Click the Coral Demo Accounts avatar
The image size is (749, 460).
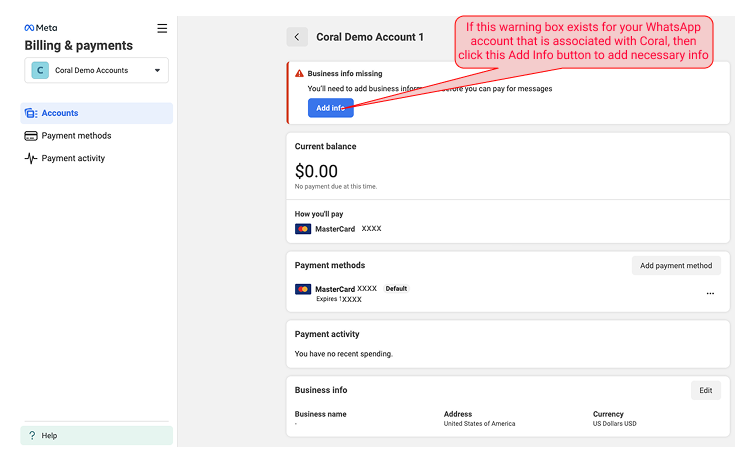pyautogui.click(x=40, y=70)
